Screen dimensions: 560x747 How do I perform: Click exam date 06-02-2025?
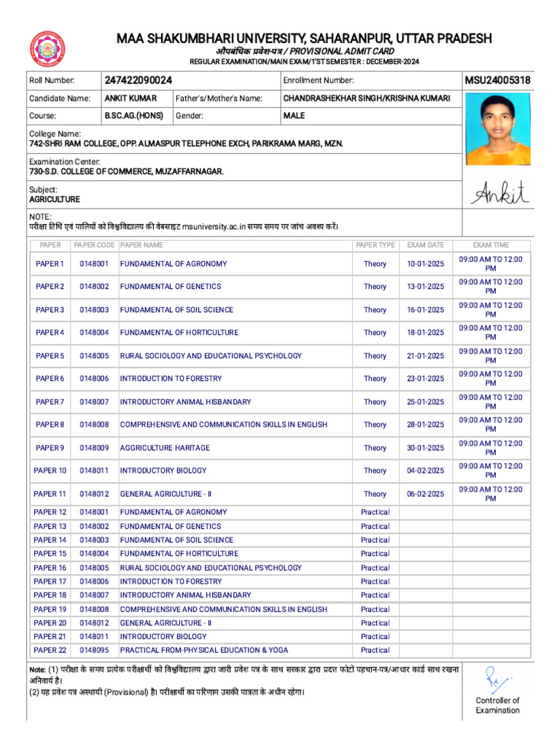coord(425,495)
